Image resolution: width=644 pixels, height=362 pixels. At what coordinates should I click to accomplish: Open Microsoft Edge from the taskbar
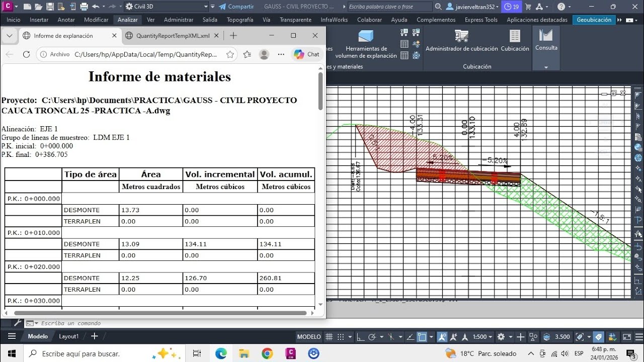pos(221,353)
